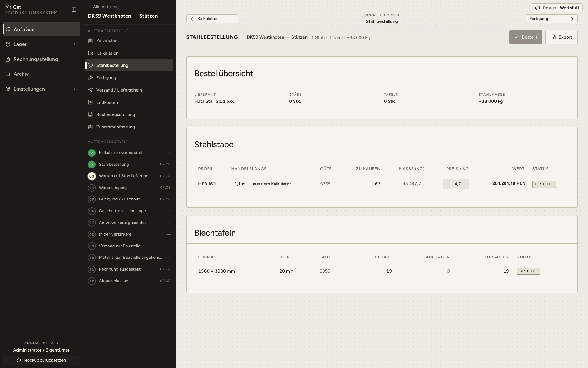Screen dimensions: 588x368
Task: Click history step An Verzinkerei gesendet
Action: tap(129, 223)
